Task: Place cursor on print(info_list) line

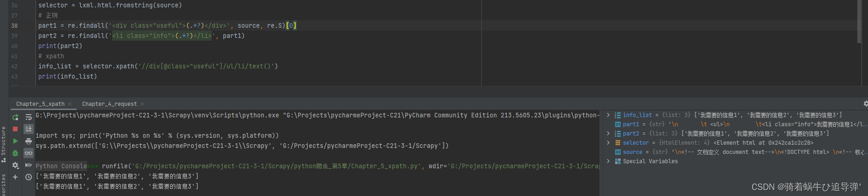Action: pos(67,77)
